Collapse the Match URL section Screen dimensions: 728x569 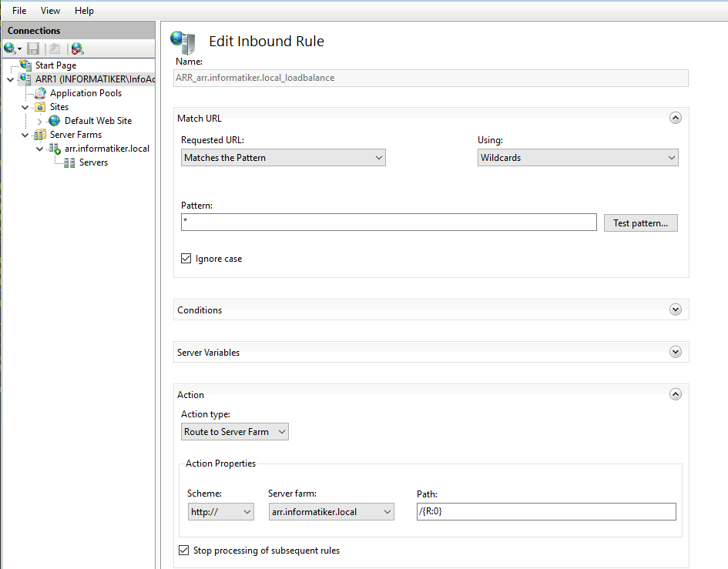click(676, 118)
